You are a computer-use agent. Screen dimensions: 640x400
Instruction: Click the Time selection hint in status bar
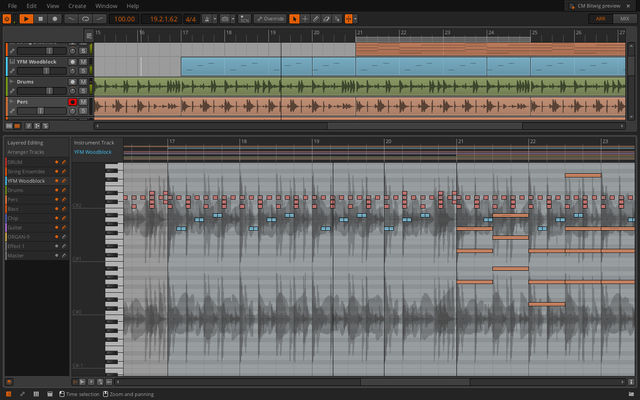80,394
